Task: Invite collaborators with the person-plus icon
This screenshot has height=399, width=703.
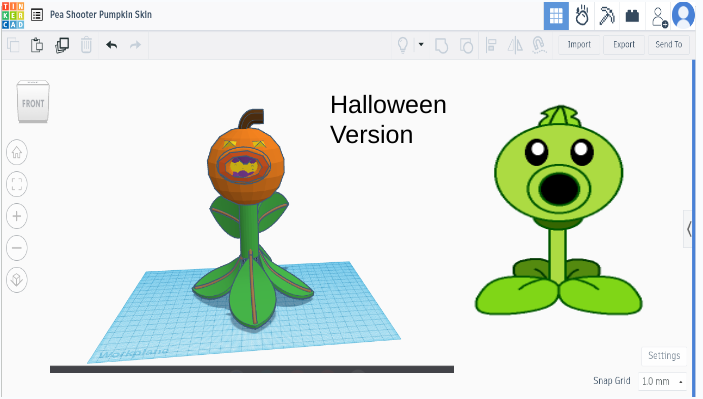Action: [x=659, y=17]
